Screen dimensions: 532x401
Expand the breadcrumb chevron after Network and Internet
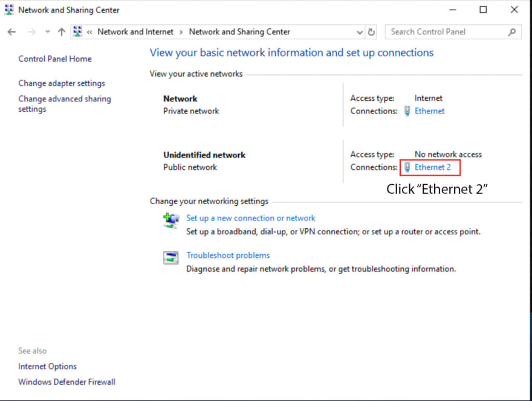pyautogui.click(x=181, y=32)
